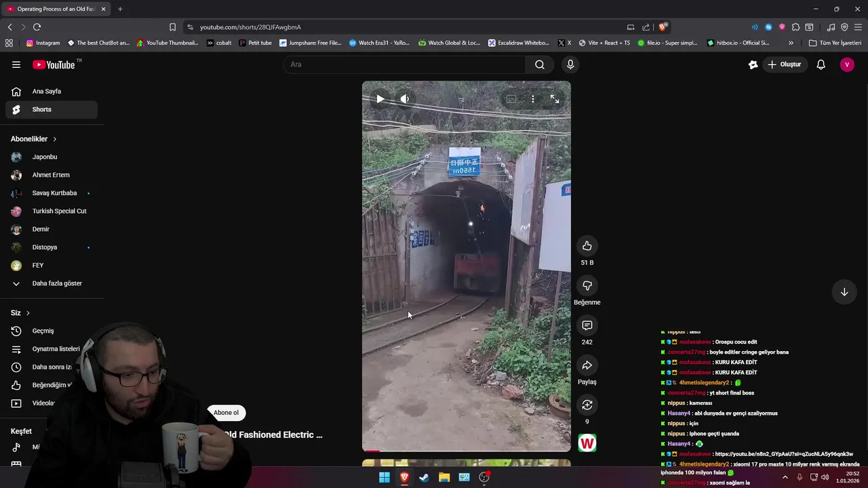
Task: Open the remix button showing 9
Action: [587, 405]
